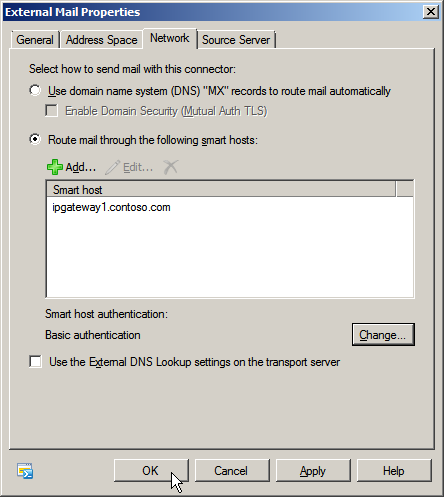Image resolution: width=444 pixels, height=497 pixels.
Task: Select Route mail through smart hosts option
Action: [35, 139]
